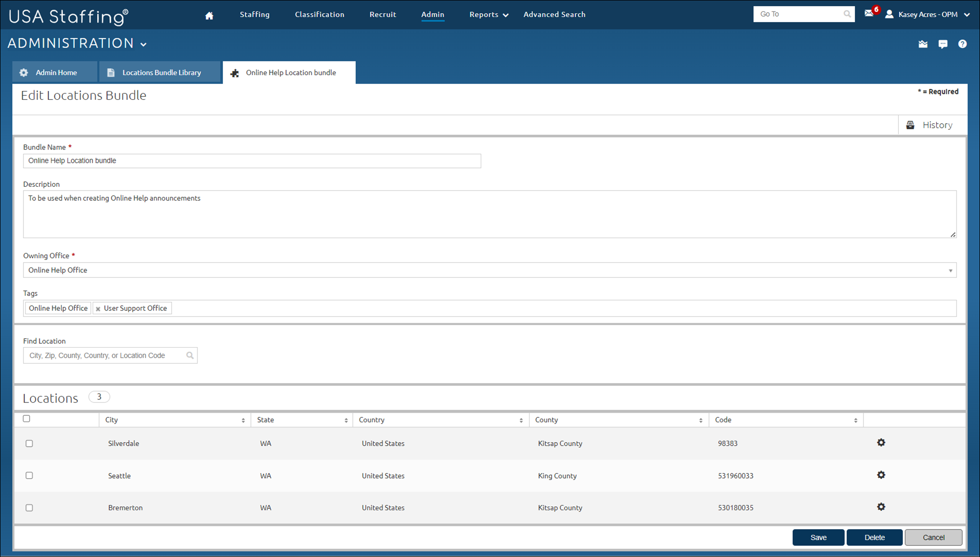
Task: Remove the User Support Office tag
Action: (98, 309)
